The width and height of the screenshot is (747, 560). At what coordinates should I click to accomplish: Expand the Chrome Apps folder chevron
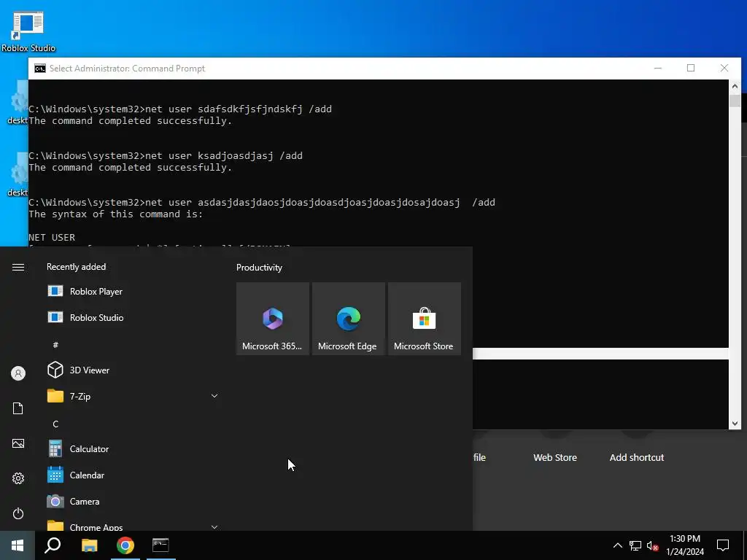click(214, 526)
